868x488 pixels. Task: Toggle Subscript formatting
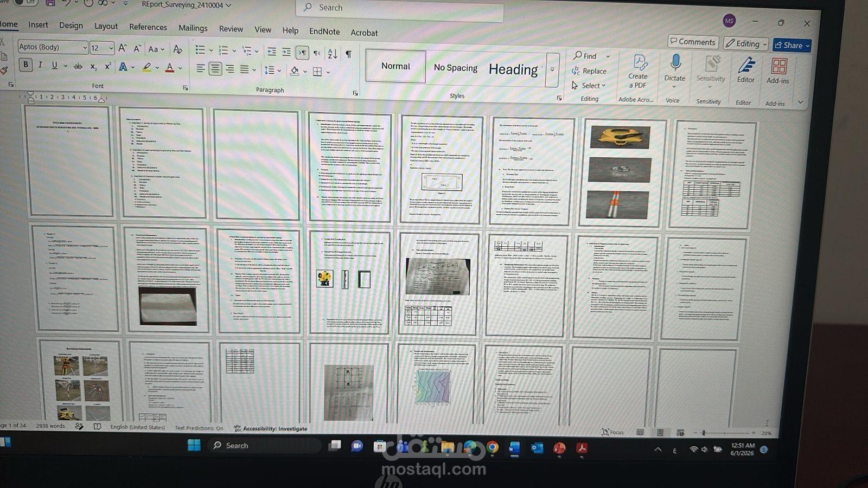[93, 67]
